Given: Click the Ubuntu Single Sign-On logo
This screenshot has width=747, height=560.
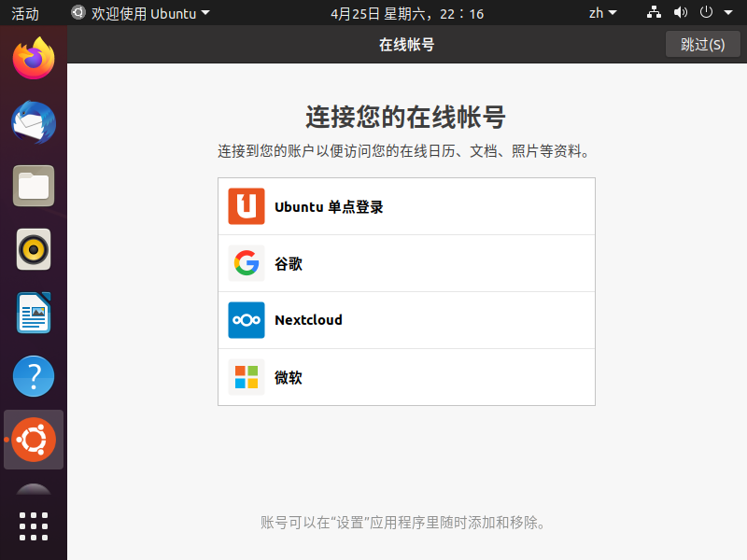Looking at the screenshot, I should click(x=247, y=206).
